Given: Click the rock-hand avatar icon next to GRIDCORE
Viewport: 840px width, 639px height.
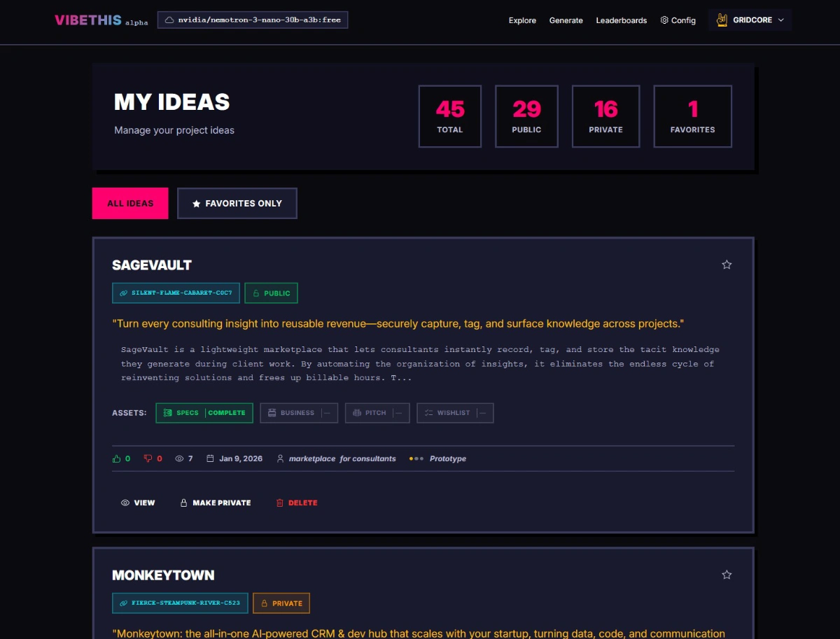Looking at the screenshot, I should click(x=722, y=20).
